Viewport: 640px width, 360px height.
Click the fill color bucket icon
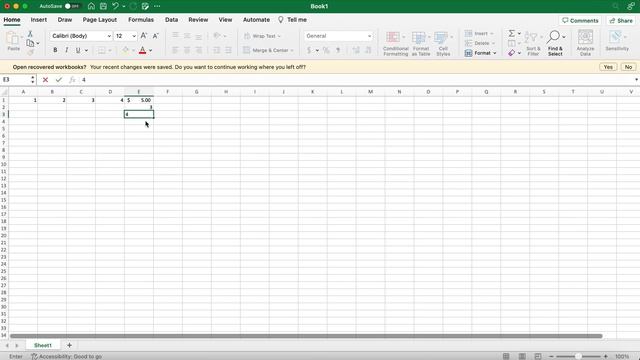click(125, 50)
